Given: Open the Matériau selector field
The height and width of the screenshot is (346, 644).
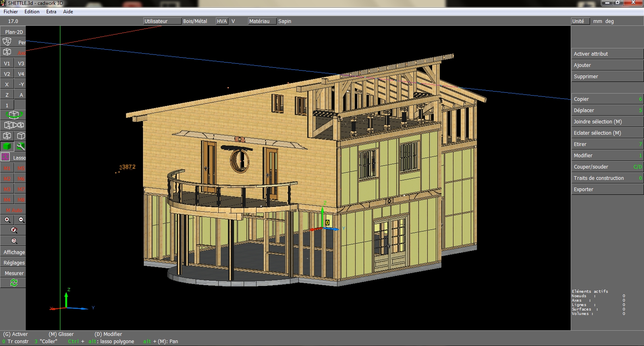Looking at the screenshot, I should [x=262, y=21].
